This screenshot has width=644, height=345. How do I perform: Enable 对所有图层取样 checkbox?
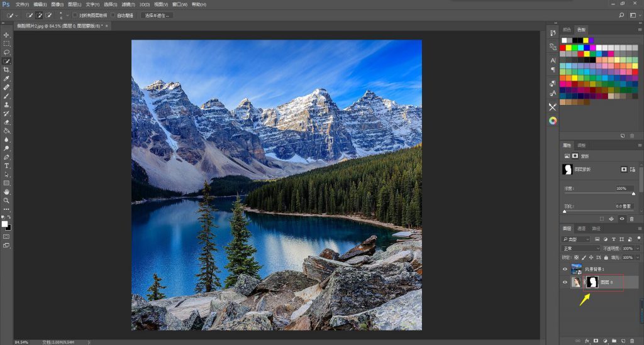pyautogui.click(x=75, y=14)
